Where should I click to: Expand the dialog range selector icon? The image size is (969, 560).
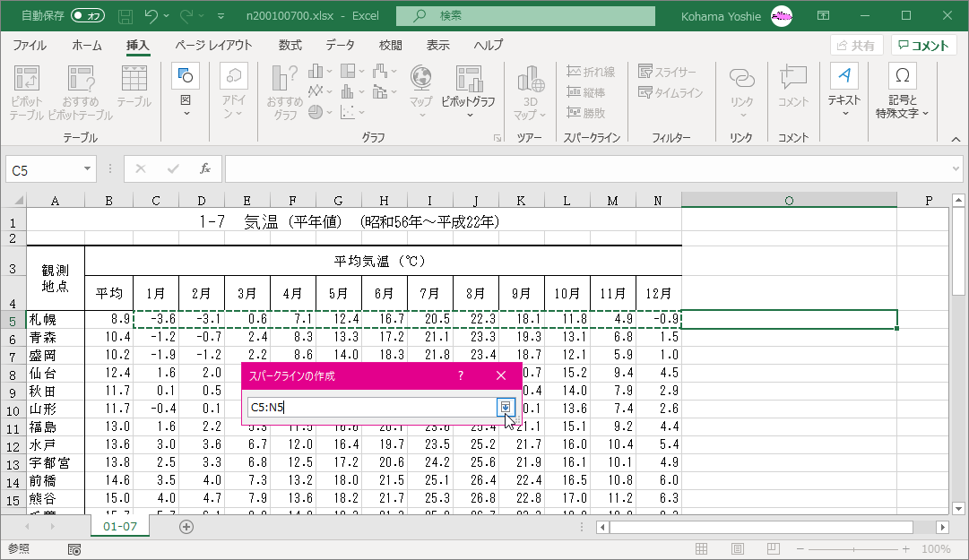[506, 408]
